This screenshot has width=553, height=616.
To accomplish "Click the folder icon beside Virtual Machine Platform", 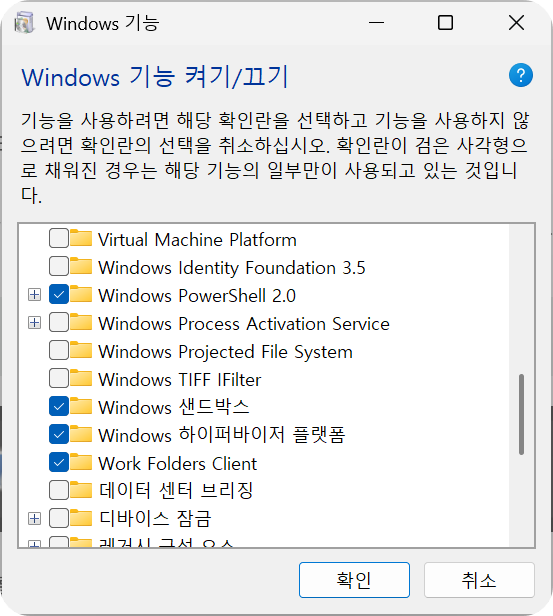I will point(81,238).
